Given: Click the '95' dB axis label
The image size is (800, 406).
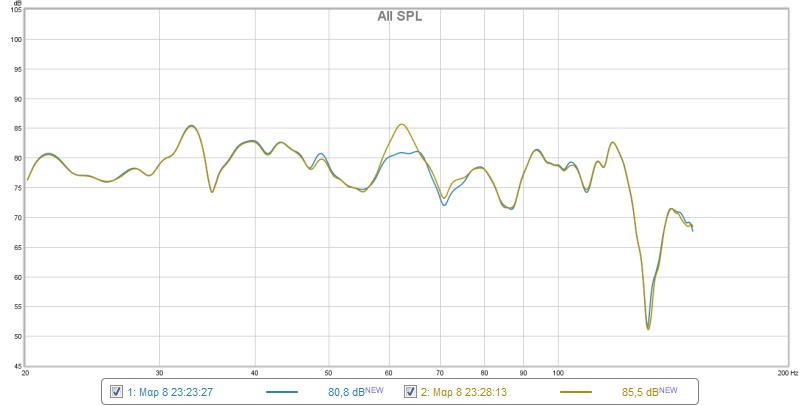Looking at the screenshot, I should pos(17,69).
